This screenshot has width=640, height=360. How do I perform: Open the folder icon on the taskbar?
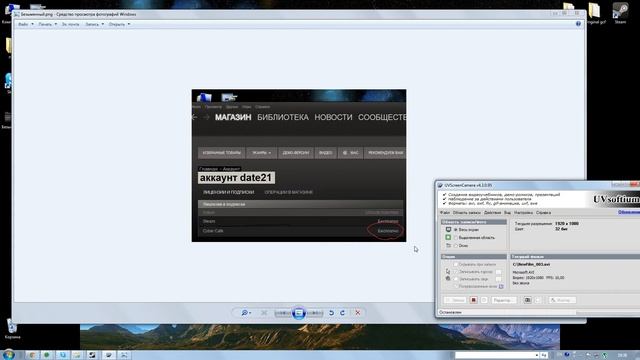click(77, 355)
